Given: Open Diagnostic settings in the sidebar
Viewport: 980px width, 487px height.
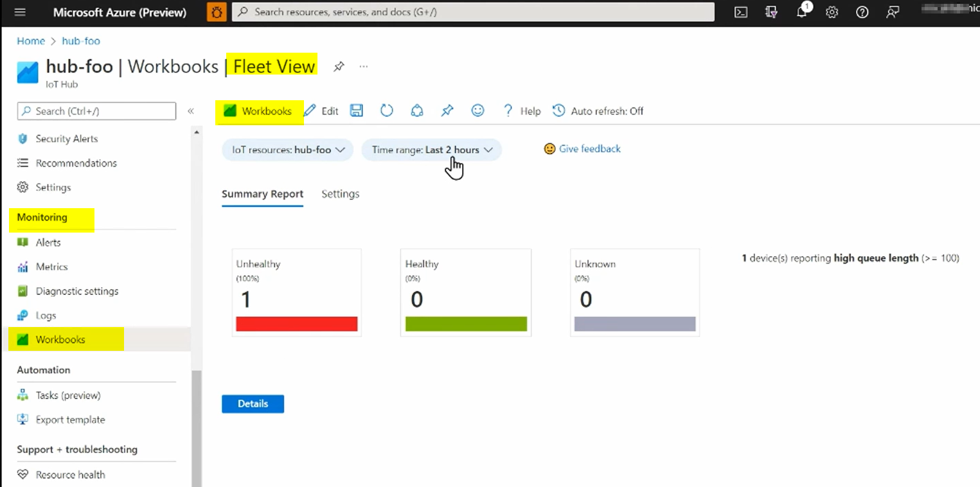Looking at the screenshot, I should click(x=77, y=291).
